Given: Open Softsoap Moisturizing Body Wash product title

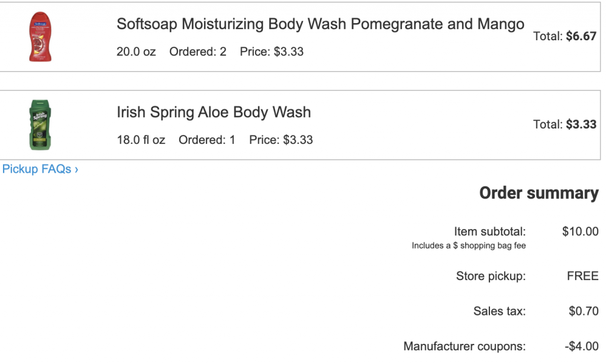Looking at the screenshot, I should pos(320,24).
